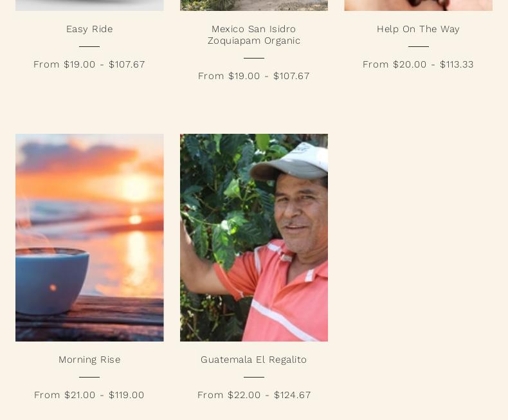Click the Morning Rise sunset cup image
The width and height of the screenshot is (508, 420).
(x=89, y=237)
